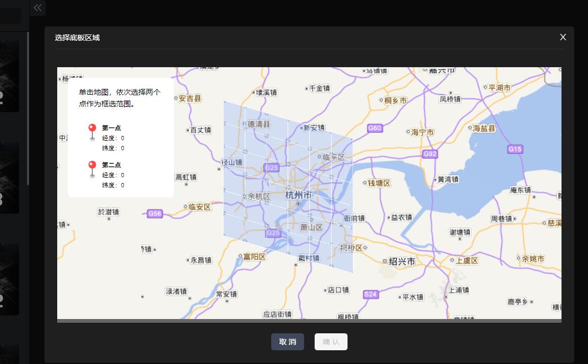Click 平水镇 label on the map
This screenshot has width=588, height=364.
413,297
